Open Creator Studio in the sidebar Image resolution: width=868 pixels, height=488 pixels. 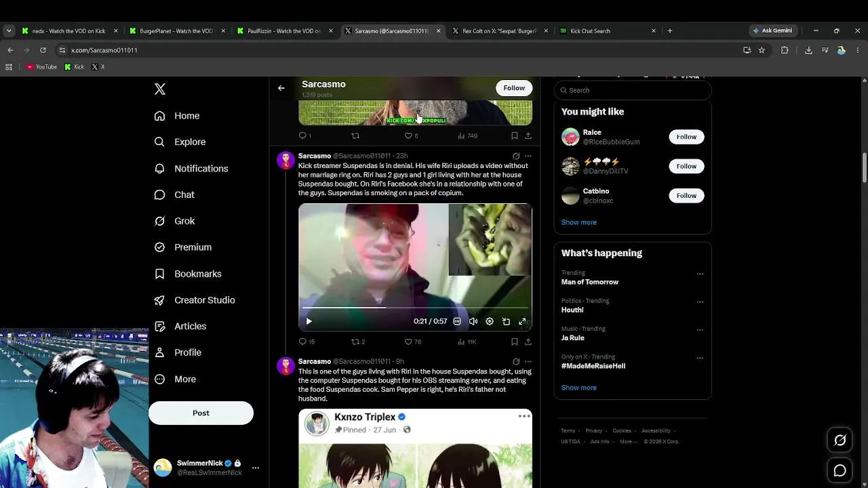click(x=195, y=300)
